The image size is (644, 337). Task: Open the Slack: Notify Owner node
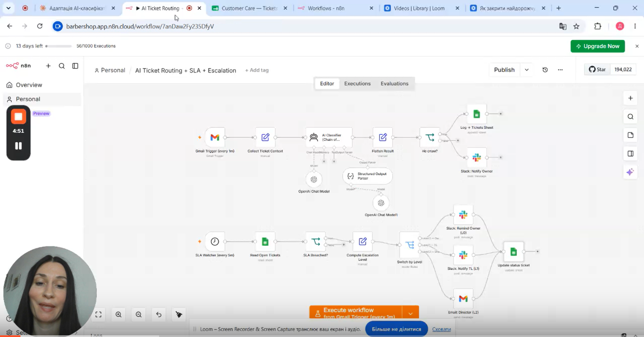(x=476, y=157)
